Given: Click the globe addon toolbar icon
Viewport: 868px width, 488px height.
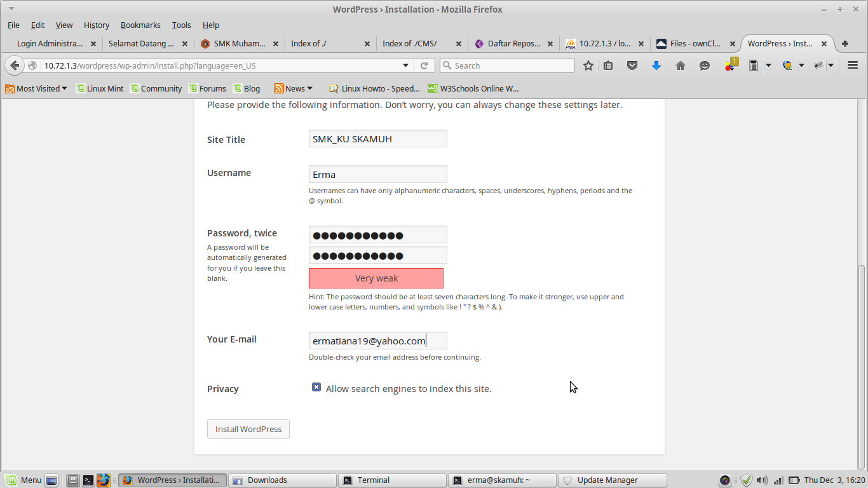Looking at the screenshot, I should pyautogui.click(x=787, y=65).
